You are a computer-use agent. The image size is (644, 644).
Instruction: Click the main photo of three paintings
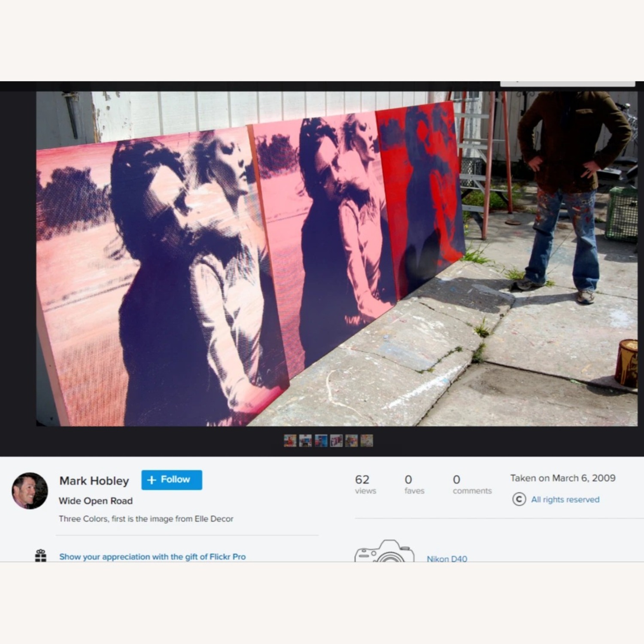point(337,258)
